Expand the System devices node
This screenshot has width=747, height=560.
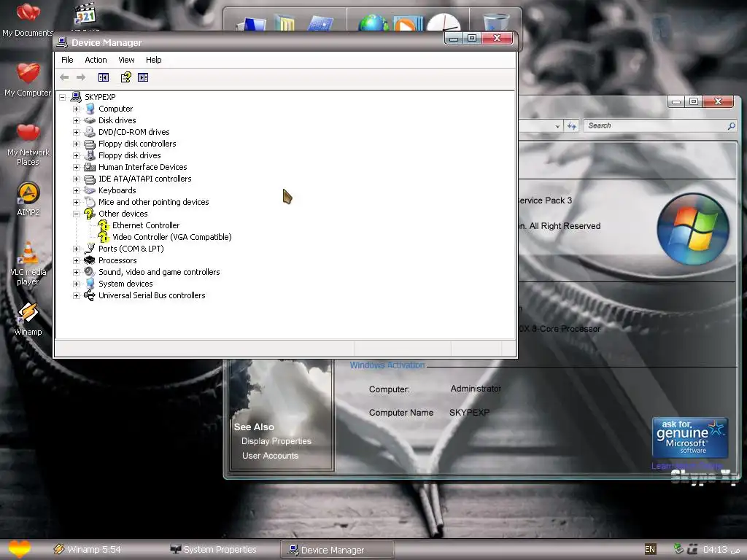[x=76, y=284]
